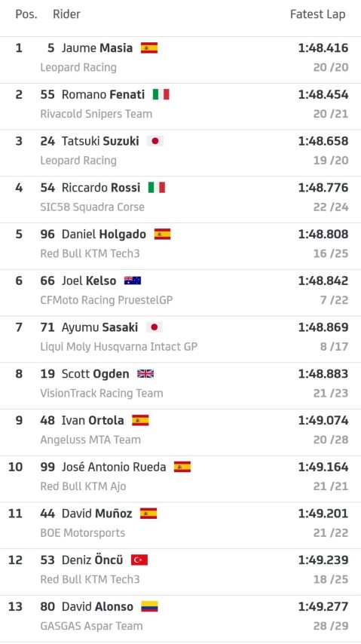The height and width of the screenshot is (644, 361).
Task: Click the GASGAS Aspar Team label
Action: 92,626
